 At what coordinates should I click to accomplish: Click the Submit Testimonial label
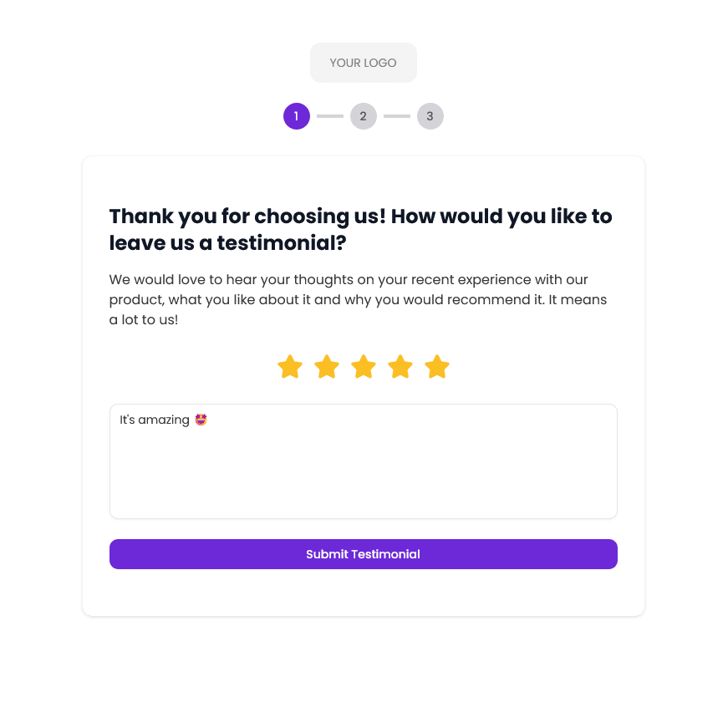364,553
